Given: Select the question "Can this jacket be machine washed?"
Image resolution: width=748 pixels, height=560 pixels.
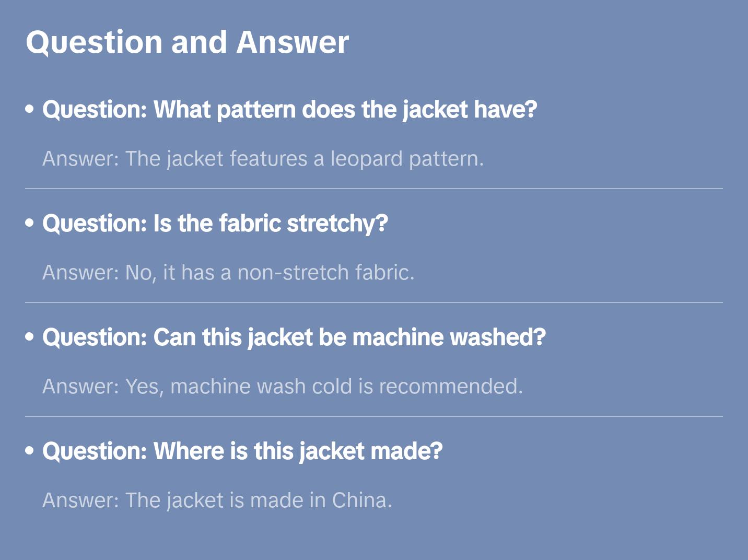Looking at the screenshot, I should [294, 337].
